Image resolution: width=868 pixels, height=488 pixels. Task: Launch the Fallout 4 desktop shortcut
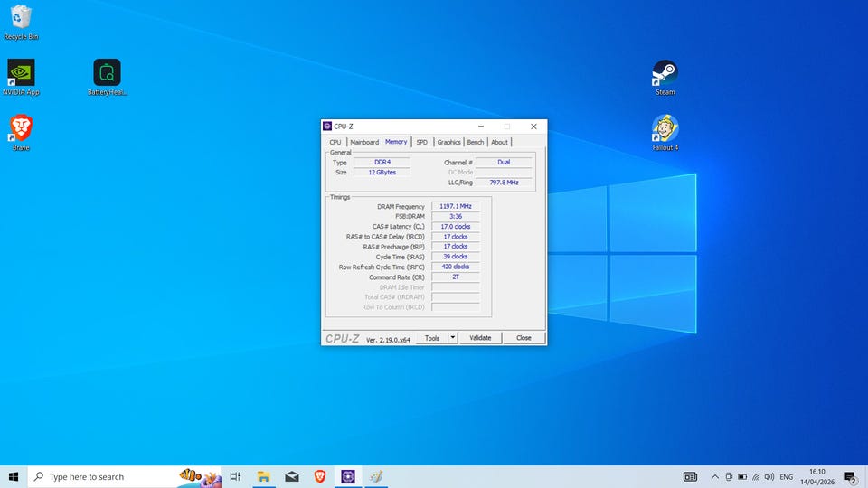[665, 129]
